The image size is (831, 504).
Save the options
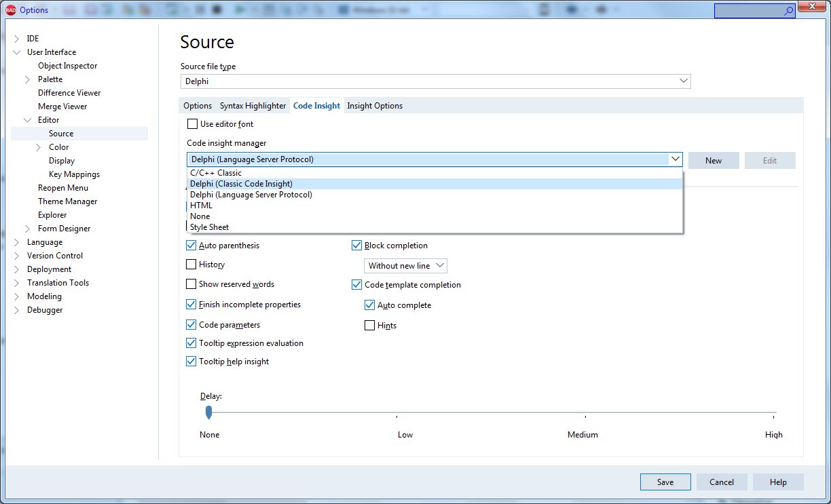tap(665, 482)
